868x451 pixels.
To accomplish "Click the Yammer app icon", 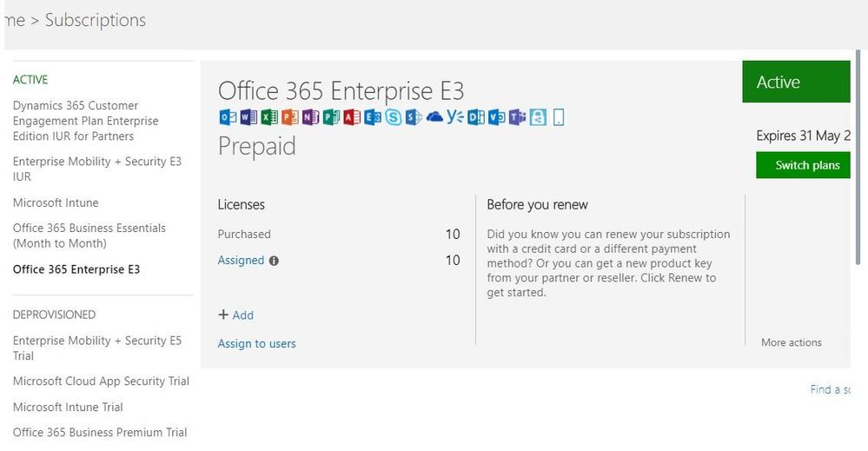I will tap(455, 116).
